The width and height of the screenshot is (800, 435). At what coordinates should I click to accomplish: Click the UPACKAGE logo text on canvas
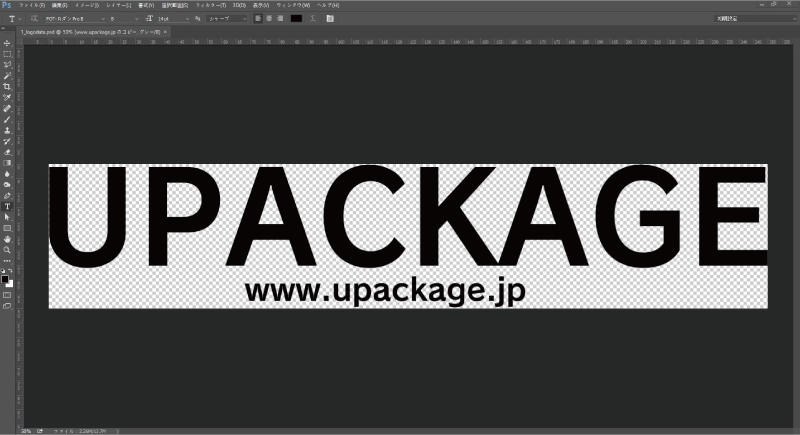coord(408,216)
